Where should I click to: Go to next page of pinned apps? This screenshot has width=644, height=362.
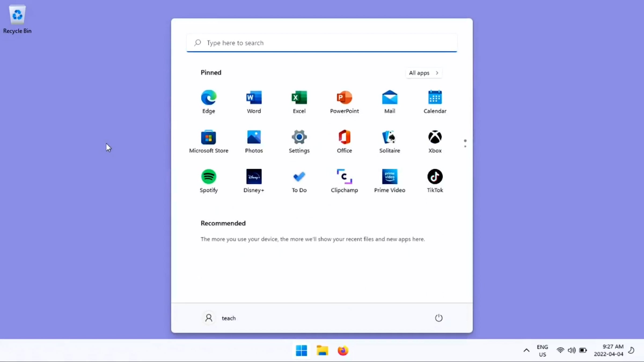[465, 146]
